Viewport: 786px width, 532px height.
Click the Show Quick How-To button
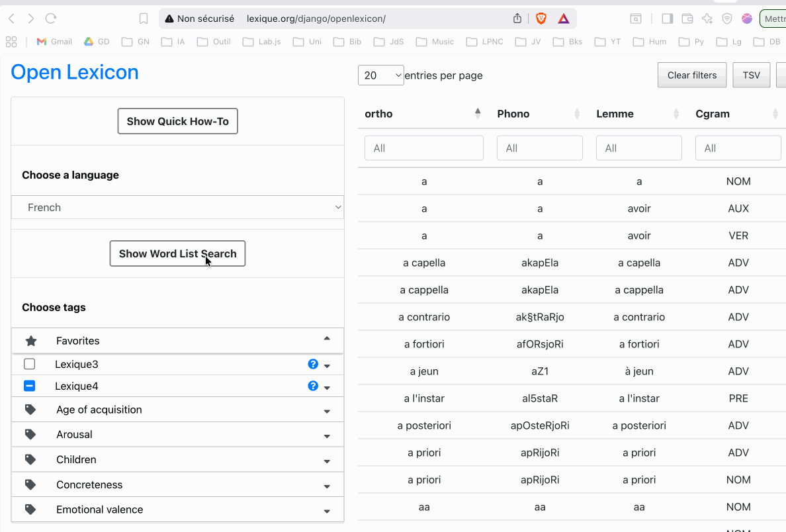pos(177,122)
